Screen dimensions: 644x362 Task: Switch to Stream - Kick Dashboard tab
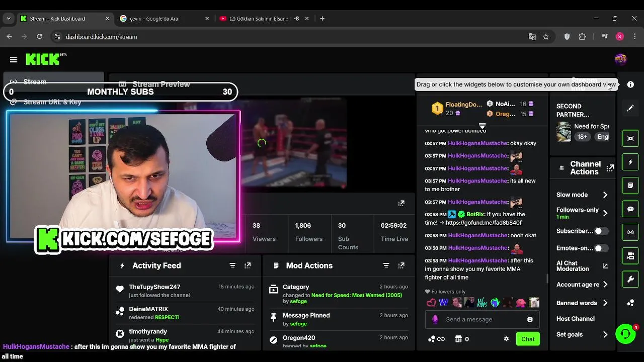point(64,19)
